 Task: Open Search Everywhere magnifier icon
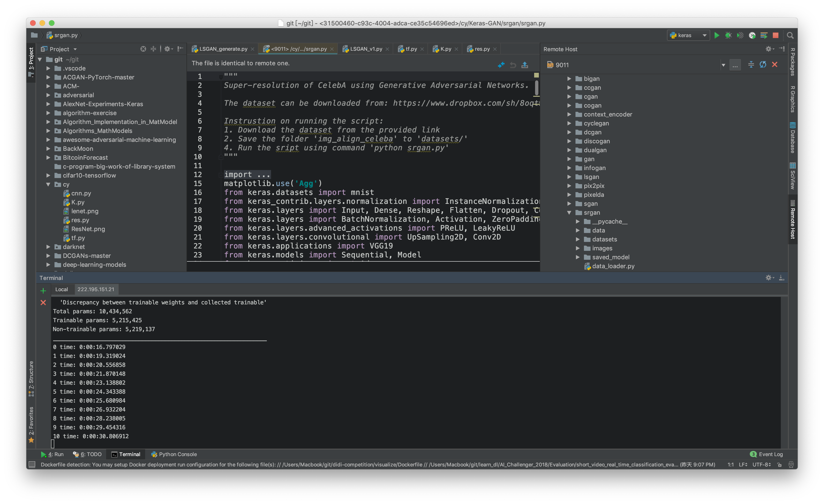tap(790, 35)
